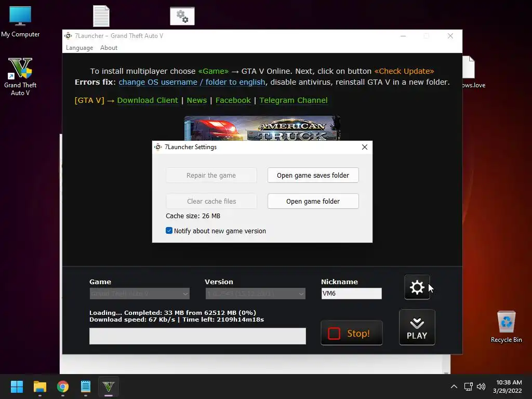
Task: Select My Computer desktop icon
Action: (x=20, y=22)
